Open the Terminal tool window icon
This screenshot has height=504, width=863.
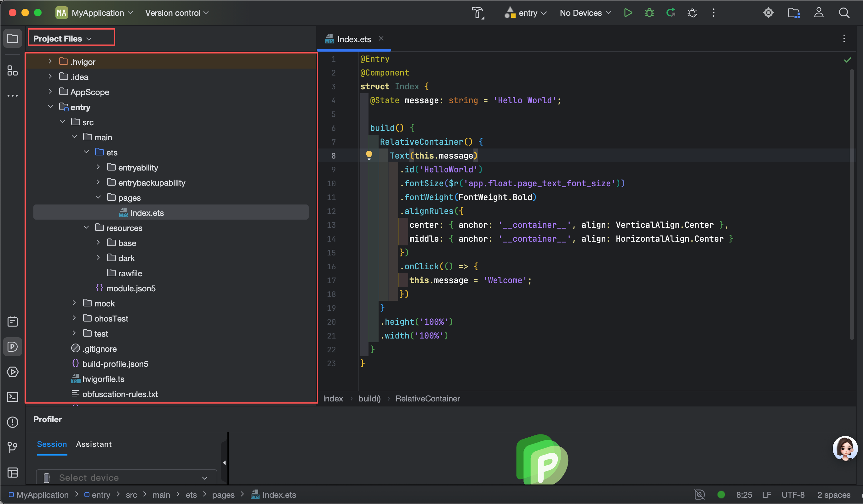12,397
